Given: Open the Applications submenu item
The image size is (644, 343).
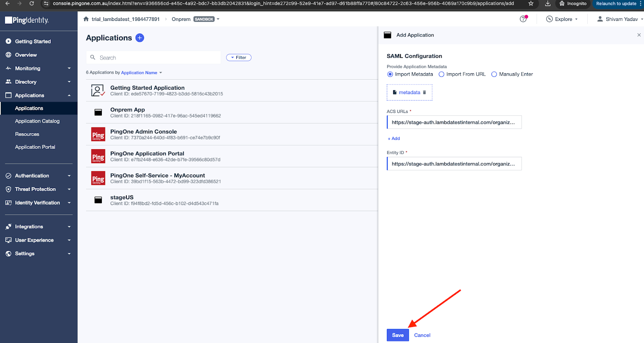Looking at the screenshot, I should pos(39,108).
